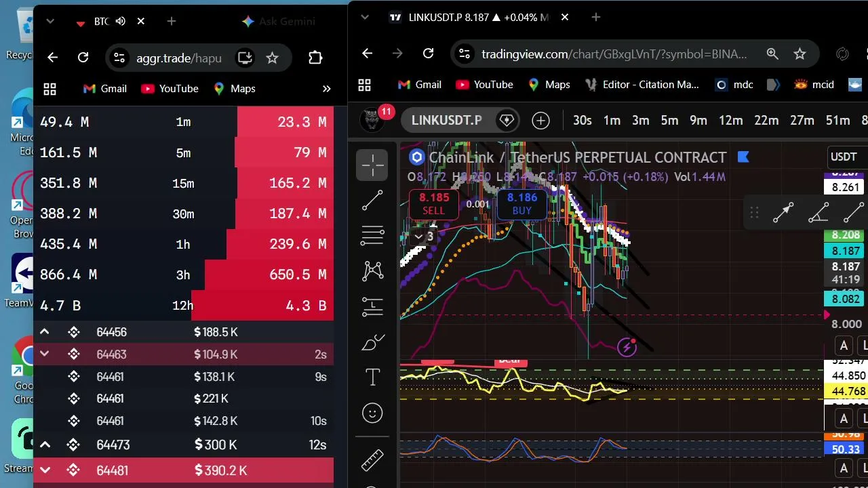Select the arrow line tool in floating toolbar
The height and width of the screenshot is (488, 868).
click(783, 213)
